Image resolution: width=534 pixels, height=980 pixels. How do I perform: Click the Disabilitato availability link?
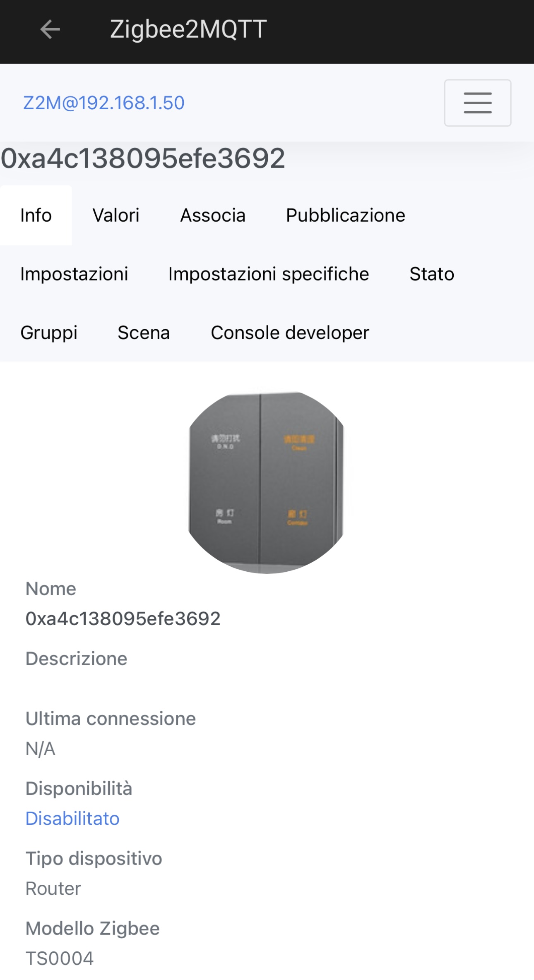[72, 818]
